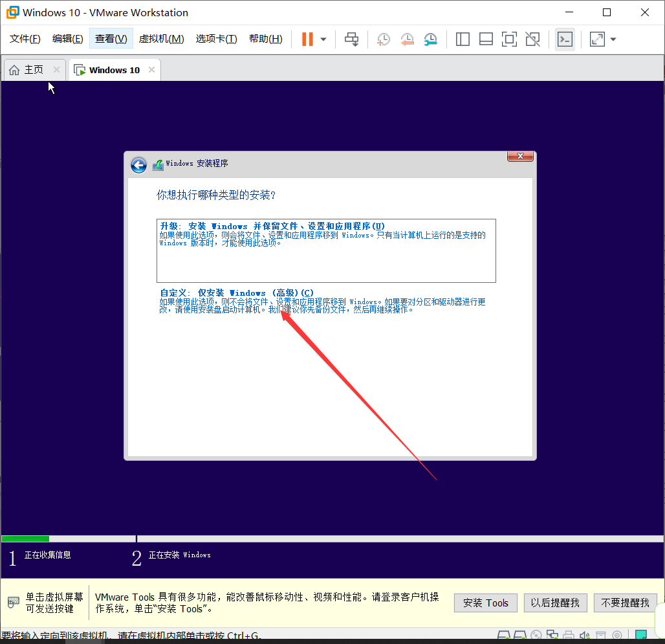Click the stretch guest display icon
This screenshot has width=665, height=644.
pyautogui.click(x=597, y=39)
